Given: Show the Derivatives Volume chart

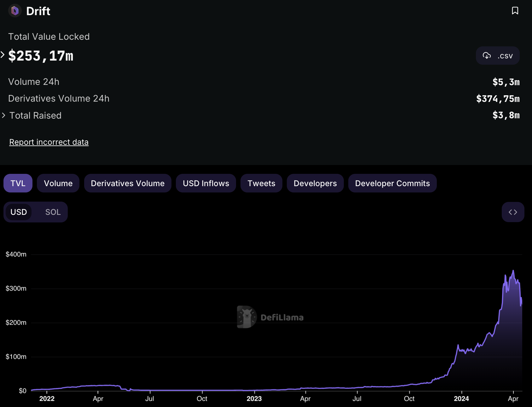Looking at the screenshot, I should point(128,183).
